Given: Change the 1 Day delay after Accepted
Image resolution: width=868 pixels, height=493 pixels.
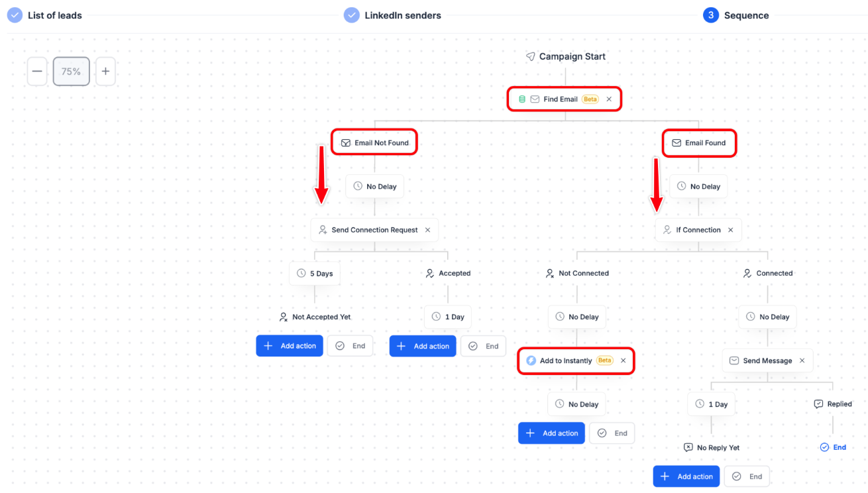Looking at the screenshot, I should [447, 317].
